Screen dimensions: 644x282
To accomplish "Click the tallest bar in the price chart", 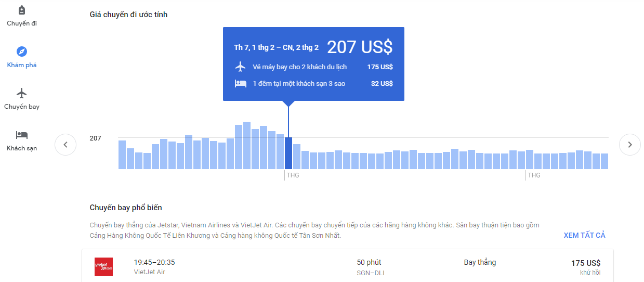I will 247,146.
